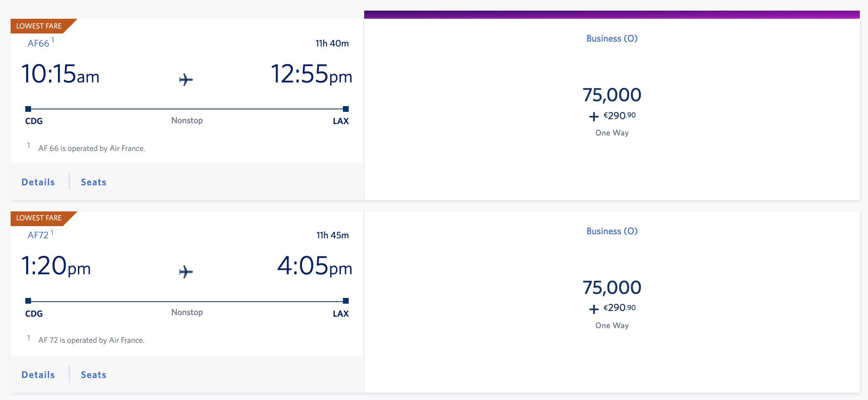Open Details for flight AF72
The width and height of the screenshot is (868, 400).
click(x=38, y=375)
